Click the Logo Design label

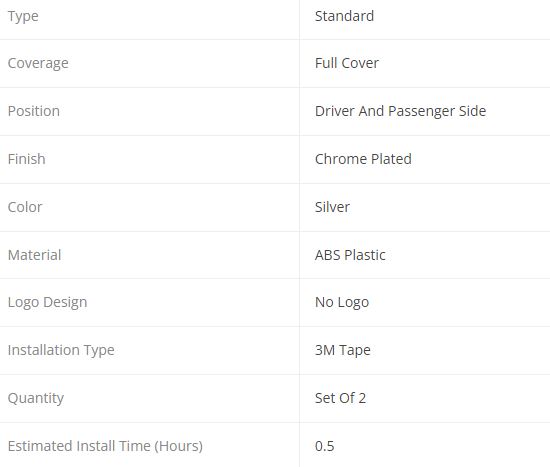coord(47,303)
